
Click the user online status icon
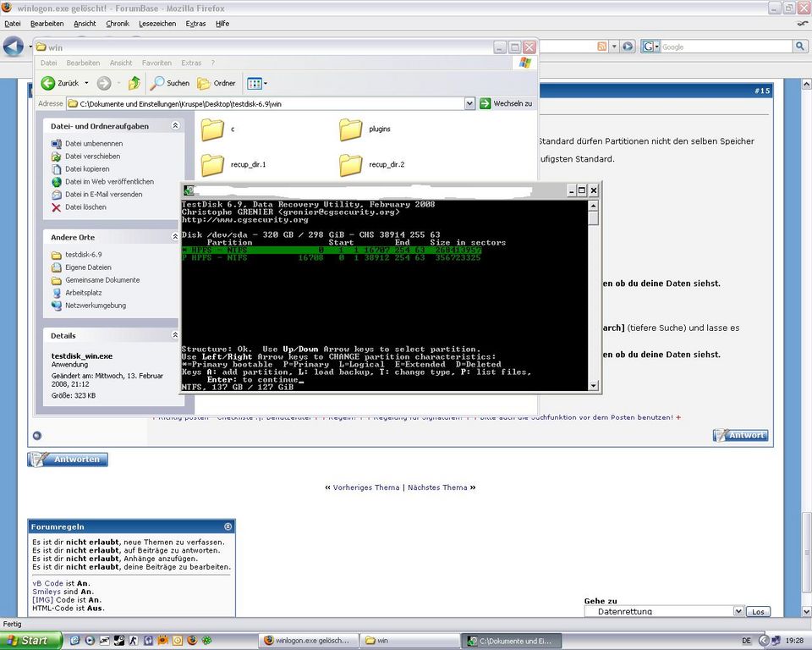[x=36, y=435]
